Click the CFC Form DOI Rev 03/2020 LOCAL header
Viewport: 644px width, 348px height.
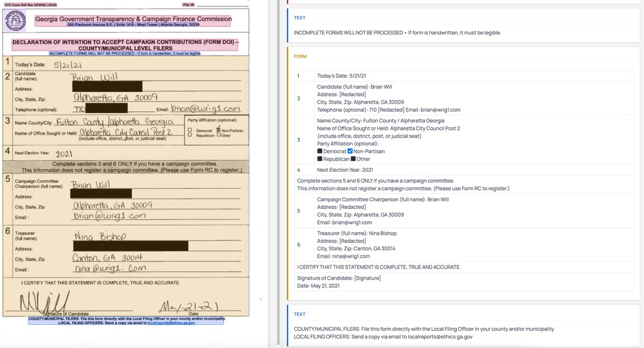tap(31, 5)
